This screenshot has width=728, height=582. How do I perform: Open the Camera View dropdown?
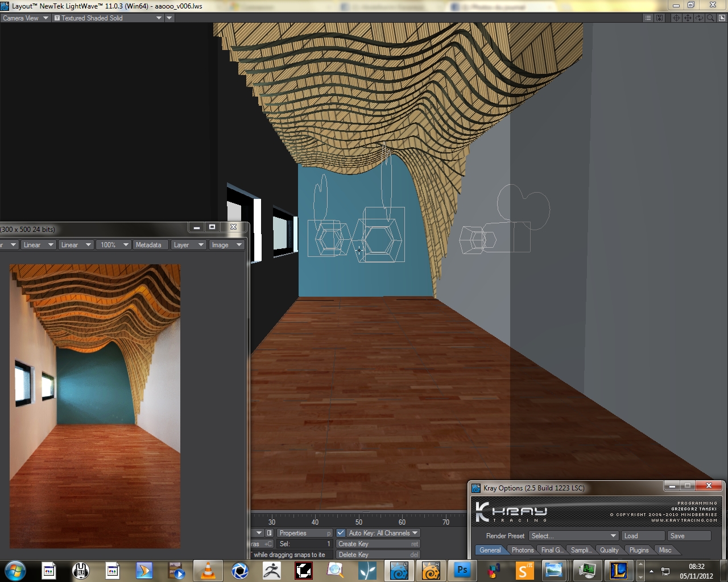click(25, 18)
